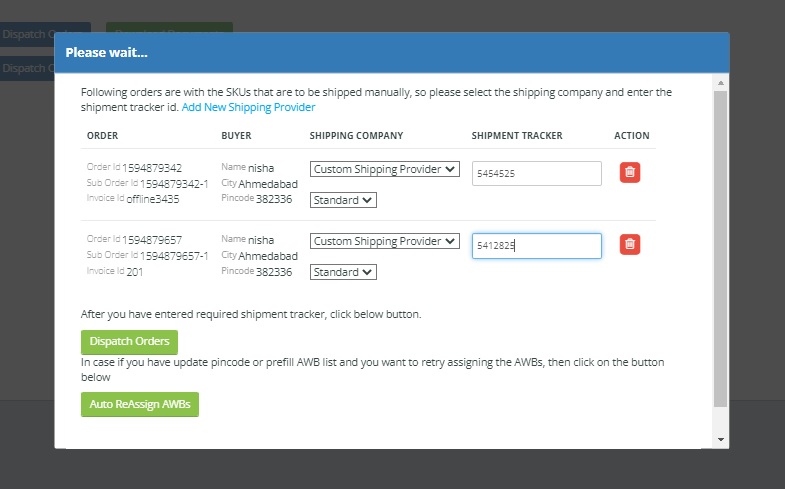785x489 pixels.
Task: Open shipping company dropdown for order 1594879342
Action: coord(384,169)
